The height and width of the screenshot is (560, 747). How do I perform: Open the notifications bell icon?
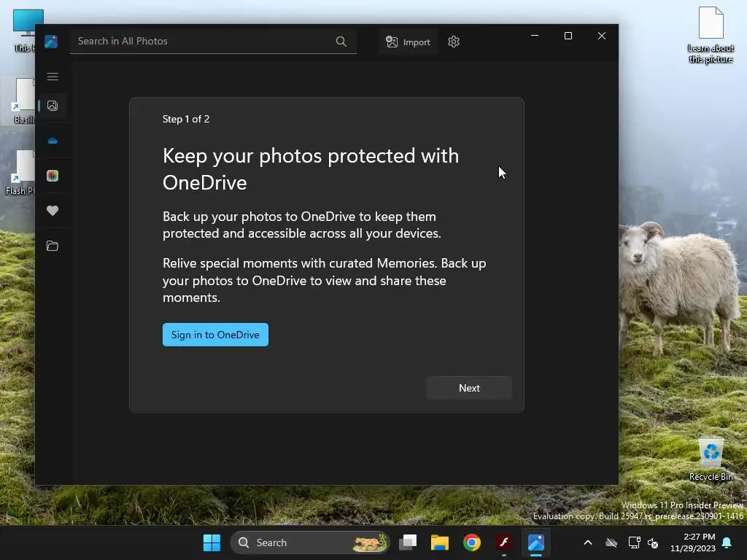click(727, 542)
